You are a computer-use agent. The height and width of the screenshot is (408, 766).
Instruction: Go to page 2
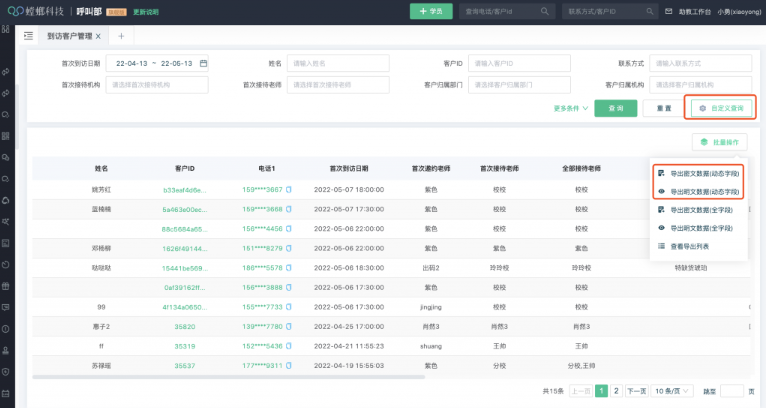pos(617,391)
